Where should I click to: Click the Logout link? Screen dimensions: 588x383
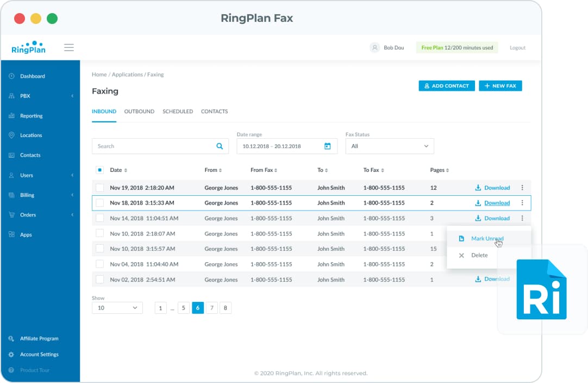[x=517, y=48]
